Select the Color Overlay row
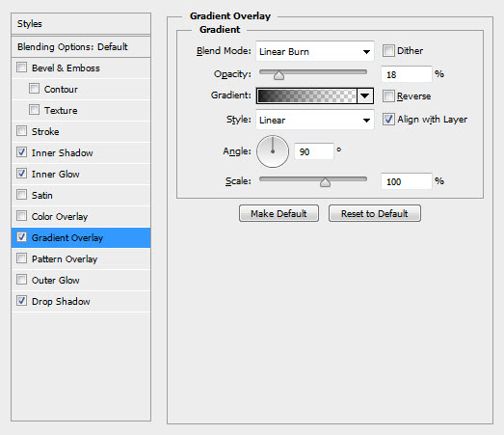Viewport: 504px width, 435px height. pos(81,216)
